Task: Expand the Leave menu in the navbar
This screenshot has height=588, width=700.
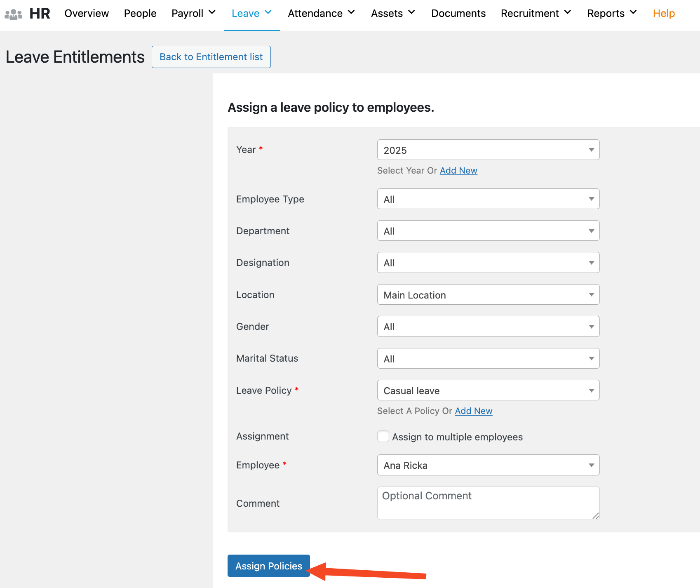Action: coord(251,14)
